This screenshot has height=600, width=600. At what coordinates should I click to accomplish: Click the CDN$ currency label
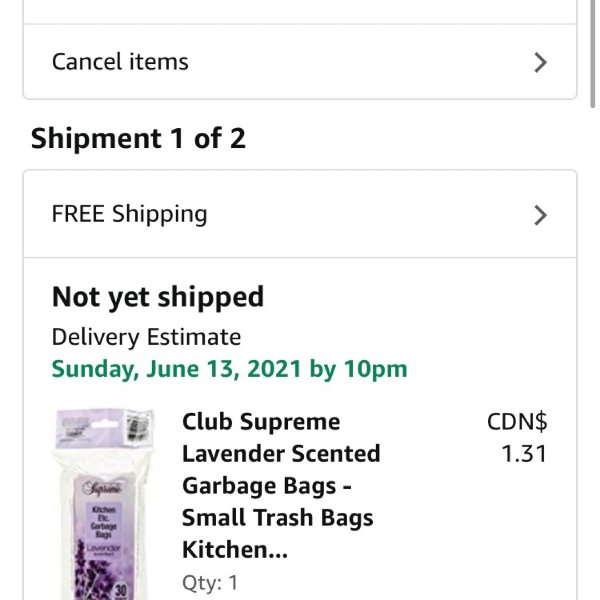pyautogui.click(x=517, y=421)
